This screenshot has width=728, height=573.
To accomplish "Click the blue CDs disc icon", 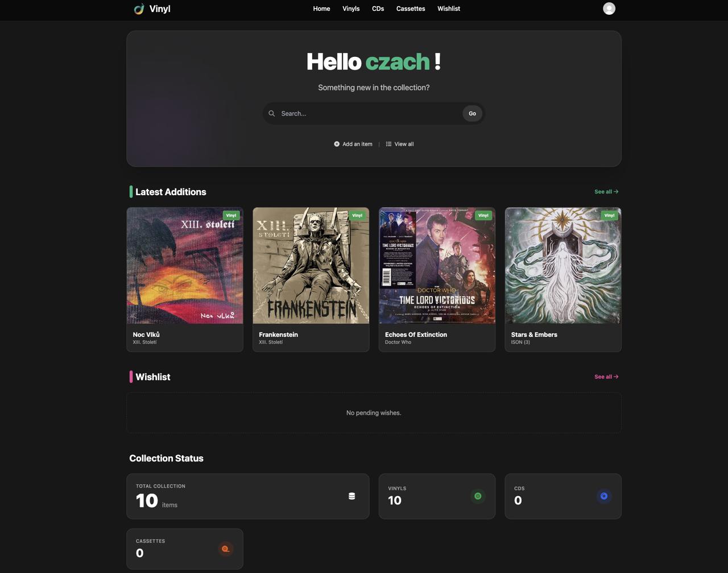I will click(604, 496).
